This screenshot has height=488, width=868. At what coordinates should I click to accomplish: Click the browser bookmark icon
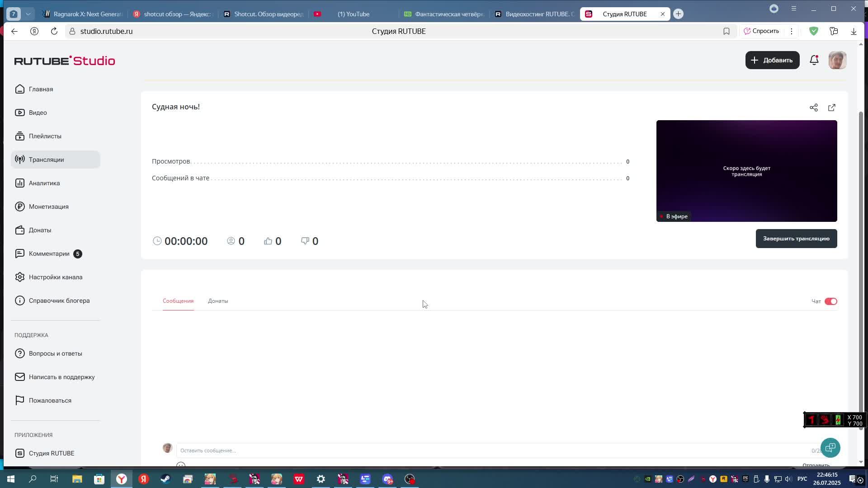coord(726,31)
